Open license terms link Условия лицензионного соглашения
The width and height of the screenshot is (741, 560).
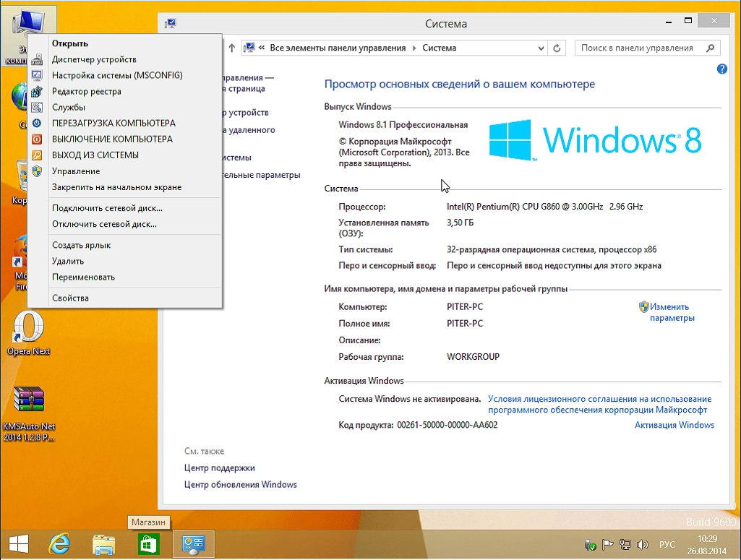(599, 405)
